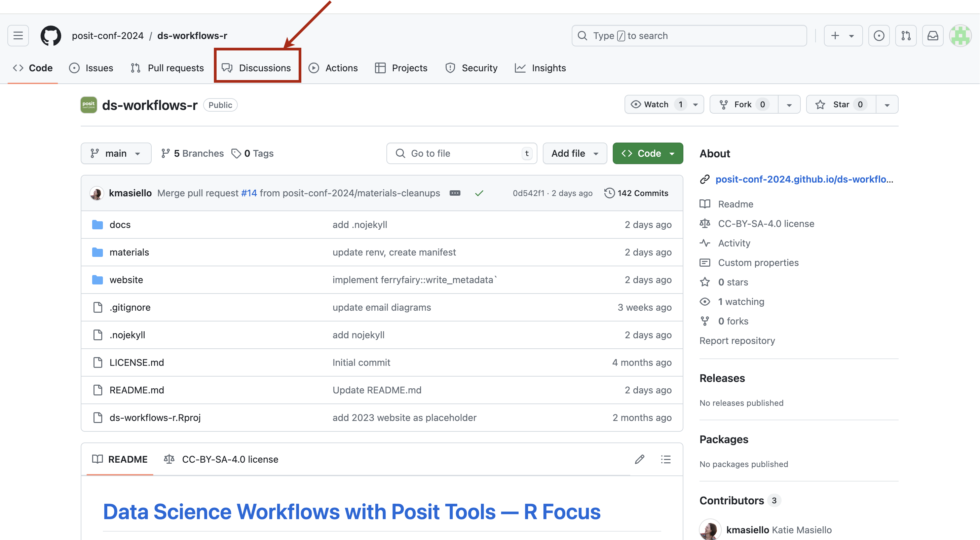Open the Discussions tab
This screenshot has height=540, width=980.
257,68
